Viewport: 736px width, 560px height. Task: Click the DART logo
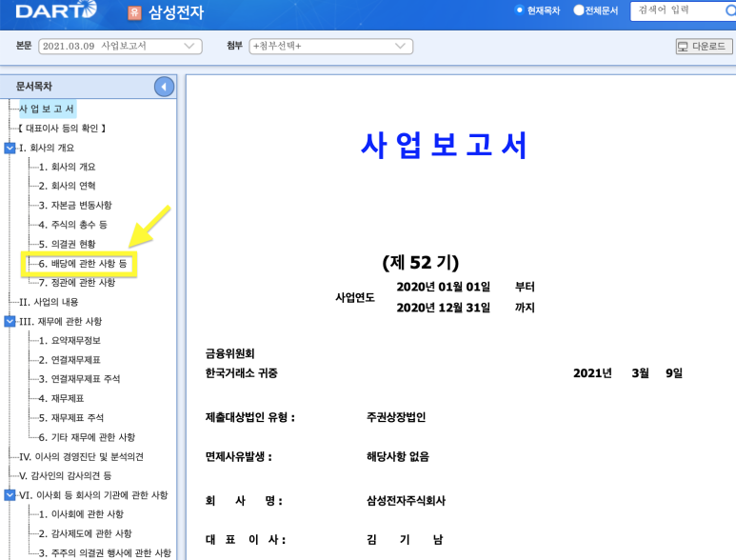click(56, 10)
